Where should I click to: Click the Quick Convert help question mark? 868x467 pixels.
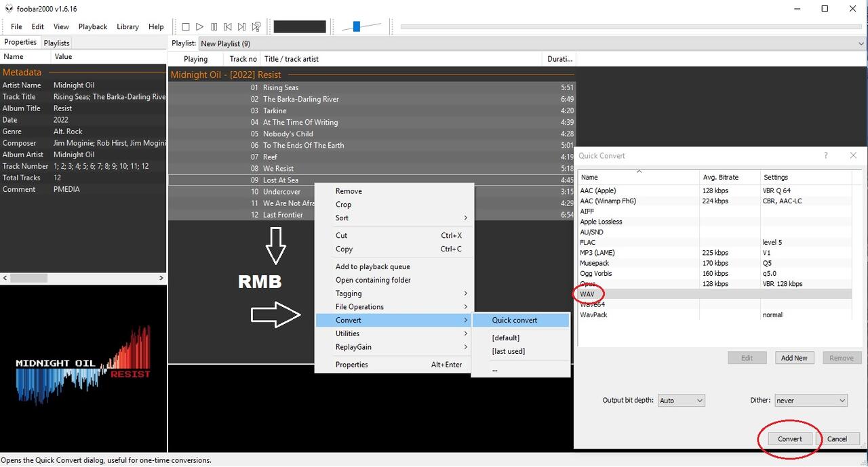tap(825, 155)
